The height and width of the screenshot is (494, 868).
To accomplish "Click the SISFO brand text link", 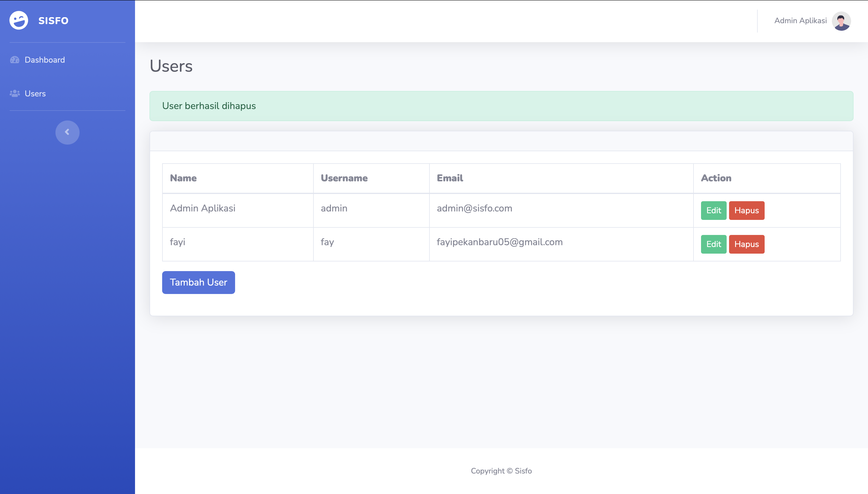I will (53, 21).
